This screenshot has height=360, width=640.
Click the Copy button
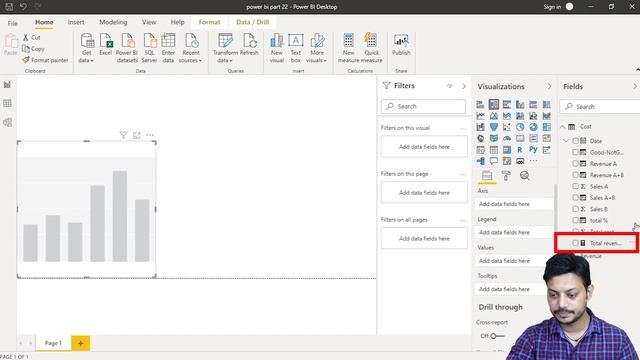[33, 49]
